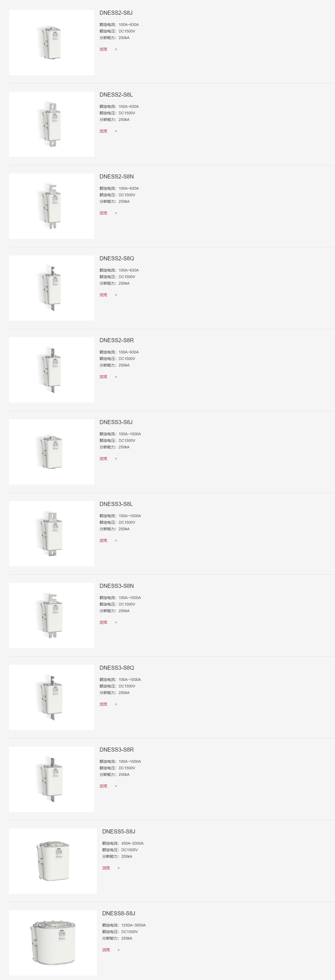Click the DNESS8-S8J product title
The height and width of the screenshot is (980, 335).
(119, 913)
